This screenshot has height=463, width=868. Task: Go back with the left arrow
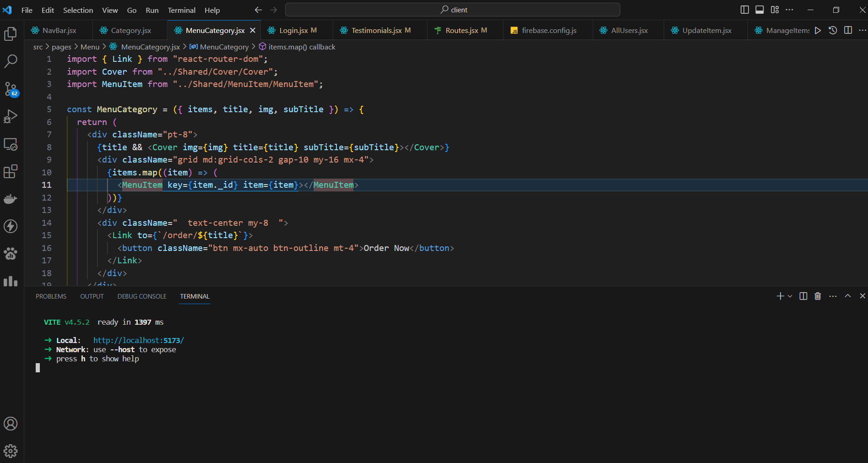pyautogui.click(x=258, y=10)
